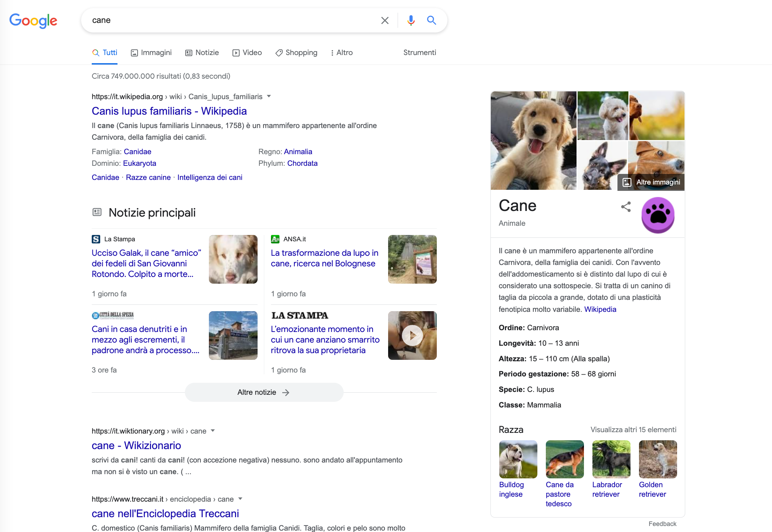The height and width of the screenshot is (532, 772).
Task: Open the police building news thumbnail
Action: [233, 335]
